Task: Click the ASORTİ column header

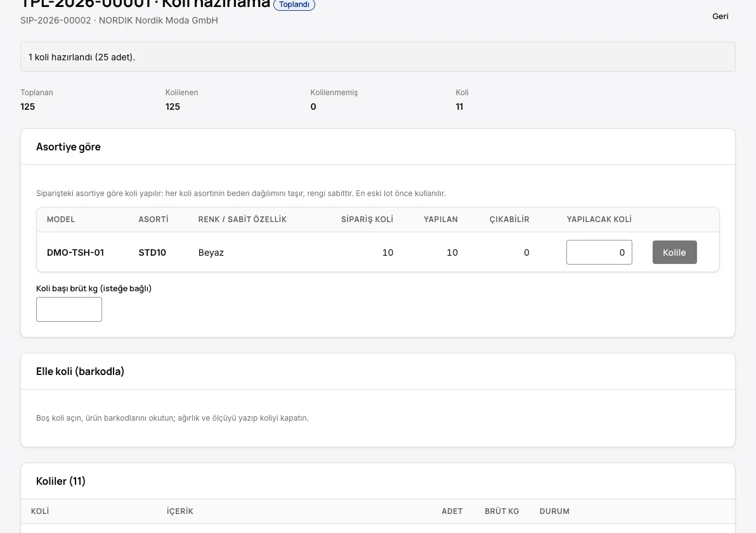Action: pos(153,220)
